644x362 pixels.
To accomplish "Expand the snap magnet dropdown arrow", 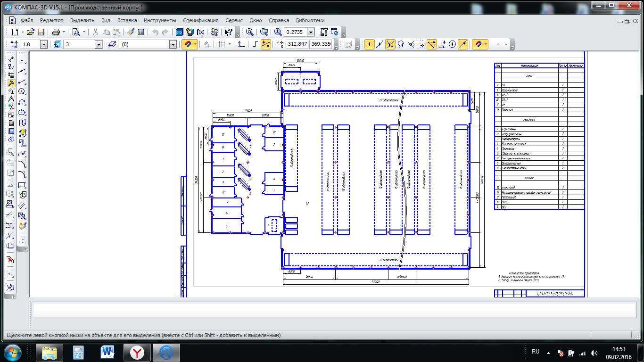I will click(195, 44).
